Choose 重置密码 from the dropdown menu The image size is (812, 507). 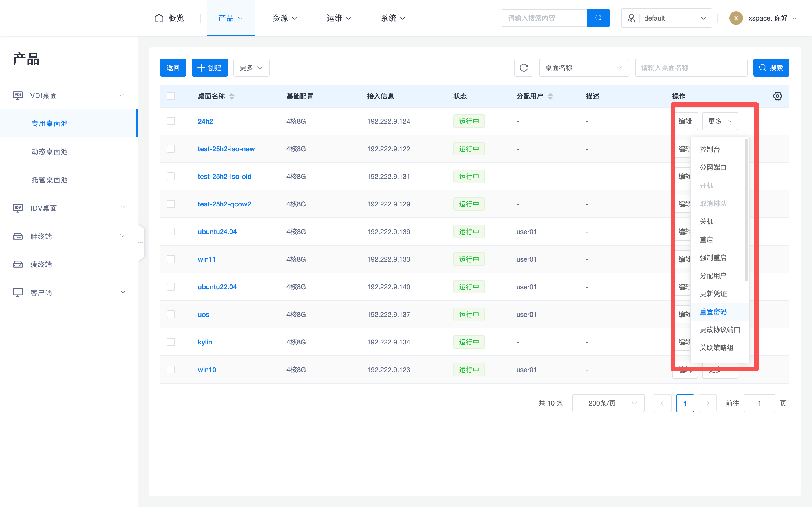pos(713,312)
